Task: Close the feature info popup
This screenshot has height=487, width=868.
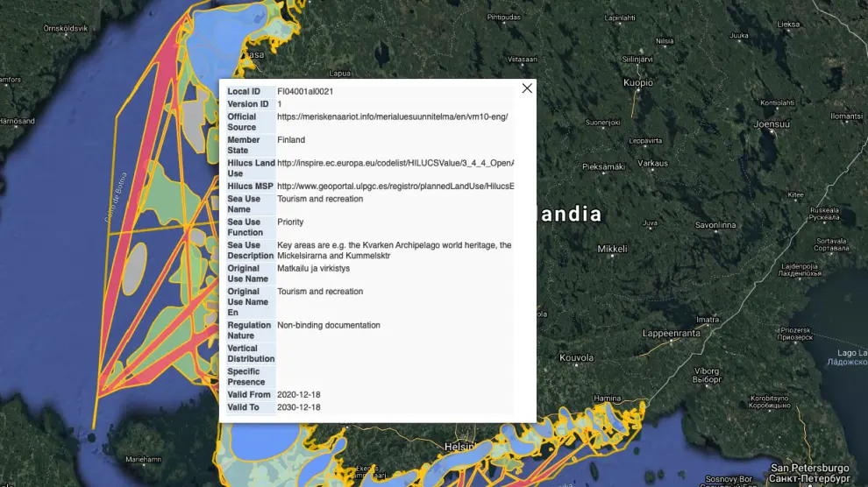Action: click(x=527, y=88)
